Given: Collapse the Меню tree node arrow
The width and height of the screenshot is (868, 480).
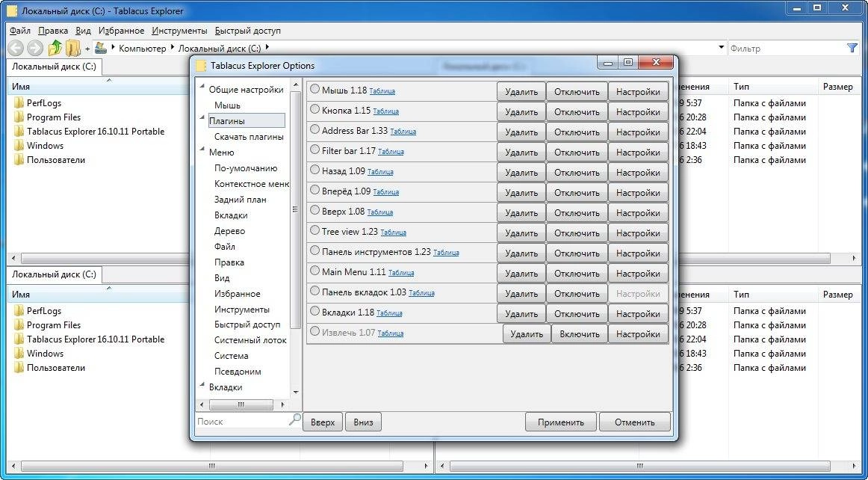Looking at the screenshot, I should point(202,149).
